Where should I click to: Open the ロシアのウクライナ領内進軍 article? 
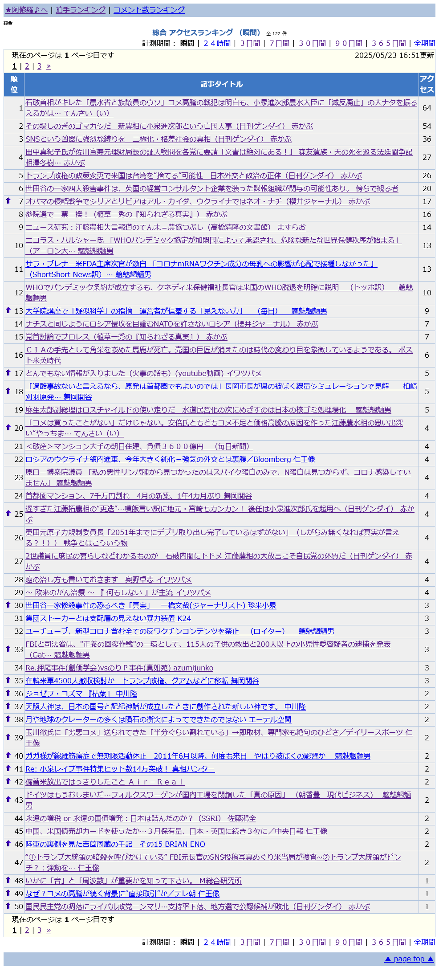170,459
